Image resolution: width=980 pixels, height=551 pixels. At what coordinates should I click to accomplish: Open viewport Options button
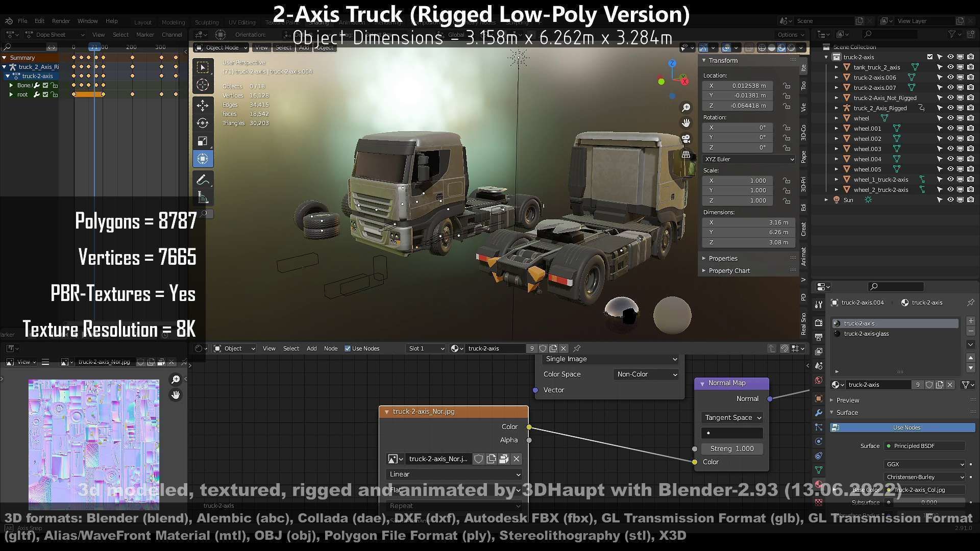(x=791, y=35)
